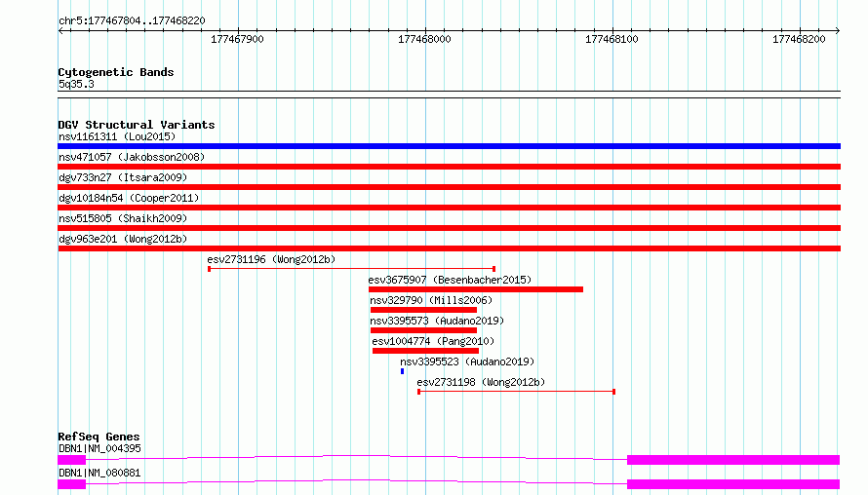Click right magenta exon of DBN1|NM_004395
868x495 pixels.
733,460
